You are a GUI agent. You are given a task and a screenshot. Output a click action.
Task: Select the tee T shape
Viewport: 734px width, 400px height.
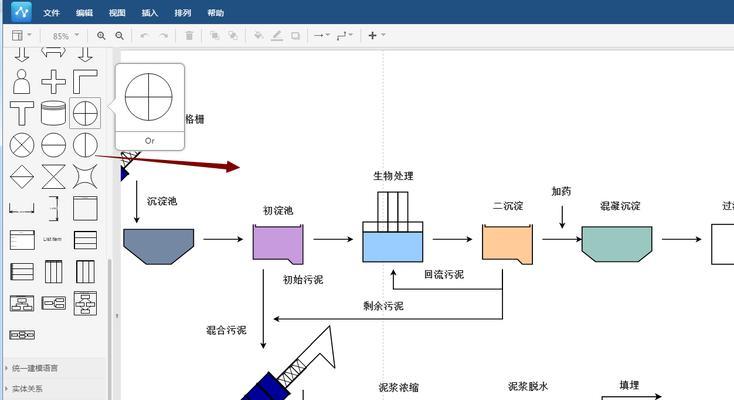(x=22, y=113)
